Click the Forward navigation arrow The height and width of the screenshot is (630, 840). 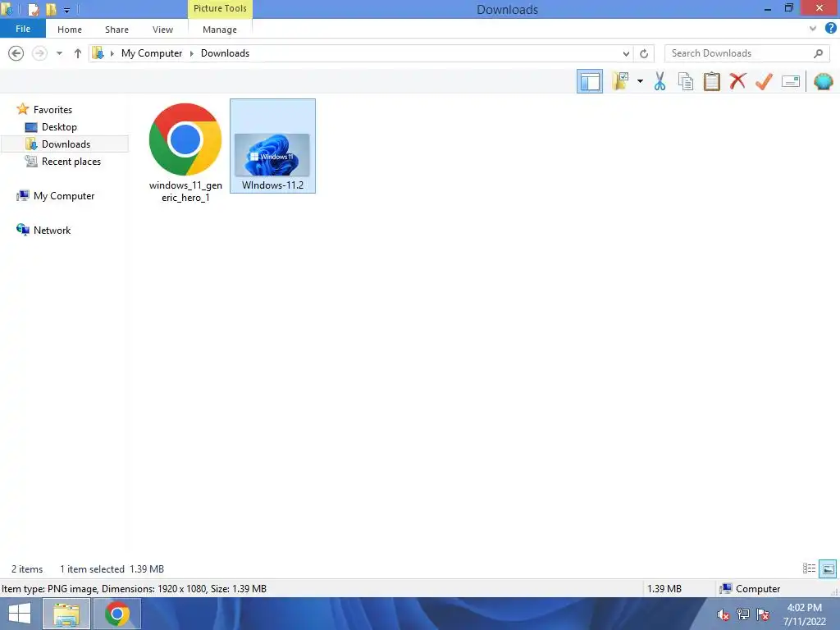pyautogui.click(x=39, y=53)
